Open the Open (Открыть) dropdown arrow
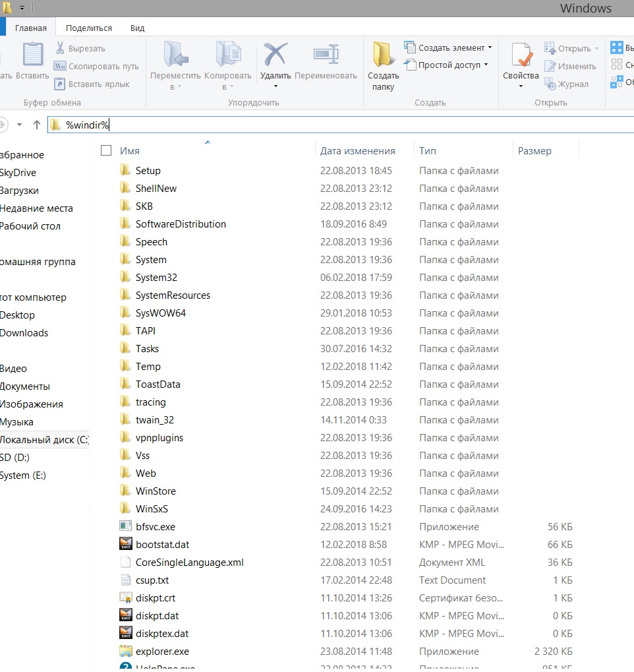The image size is (634, 672). 596,48
